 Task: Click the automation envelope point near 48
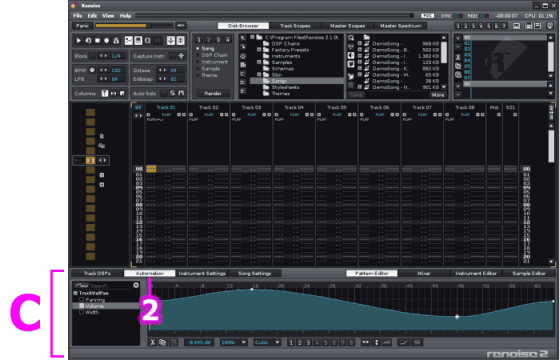pos(457,316)
